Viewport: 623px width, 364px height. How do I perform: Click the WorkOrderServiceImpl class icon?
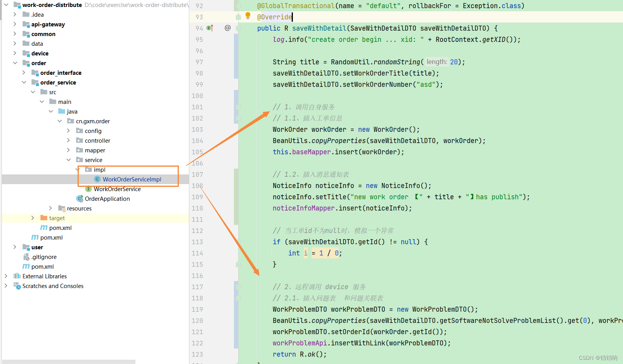click(97, 179)
